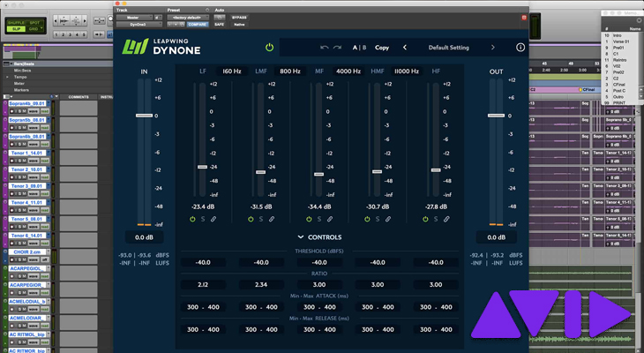The height and width of the screenshot is (353, 644).
Task: Click the Copy button in DynOne header
Action: point(382,48)
